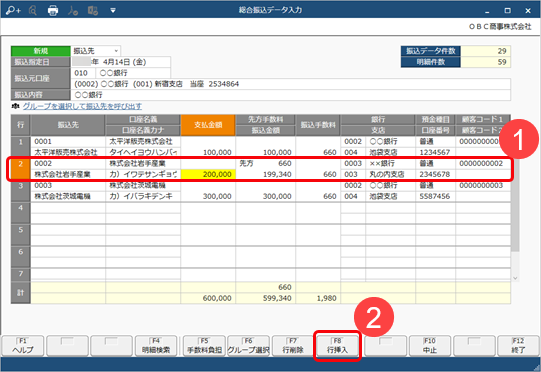Select empty row header number 4
Screen dimensions: 541x372
click(x=21, y=213)
